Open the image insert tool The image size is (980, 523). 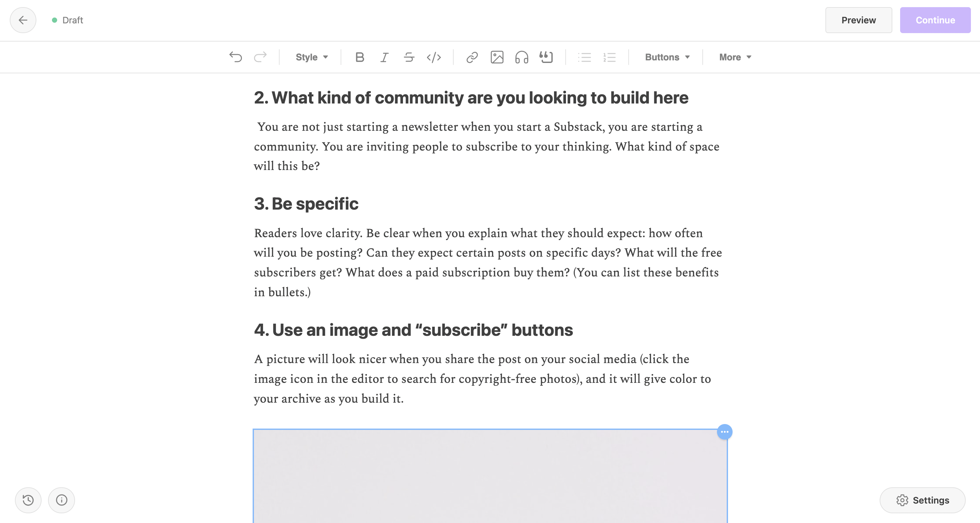pyautogui.click(x=497, y=57)
